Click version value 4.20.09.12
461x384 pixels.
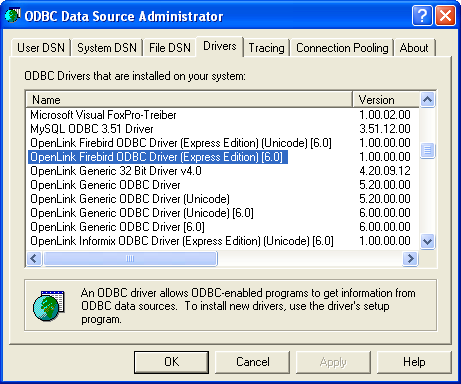pyautogui.click(x=385, y=171)
